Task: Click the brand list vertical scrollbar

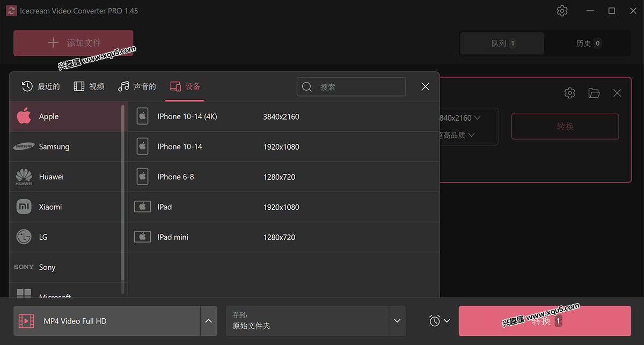Action: (x=123, y=193)
